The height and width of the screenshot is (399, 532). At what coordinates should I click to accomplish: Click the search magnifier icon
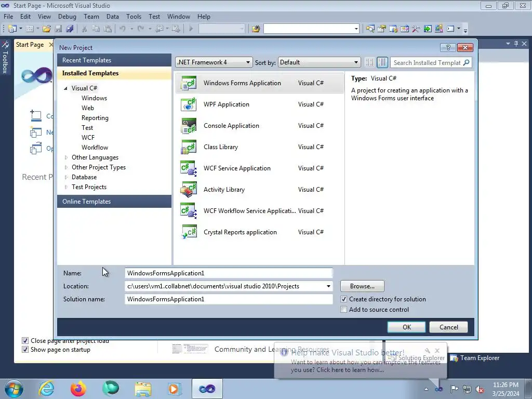[x=467, y=62]
